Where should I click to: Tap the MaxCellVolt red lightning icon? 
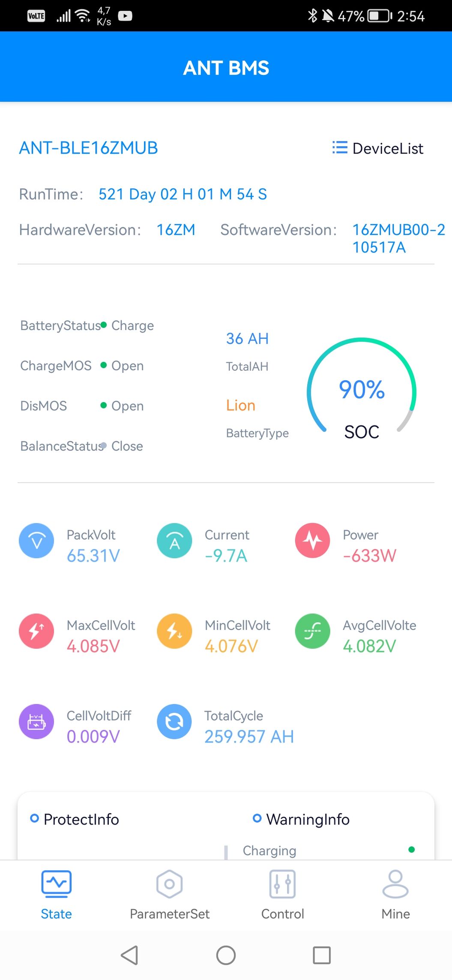pos(36,631)
